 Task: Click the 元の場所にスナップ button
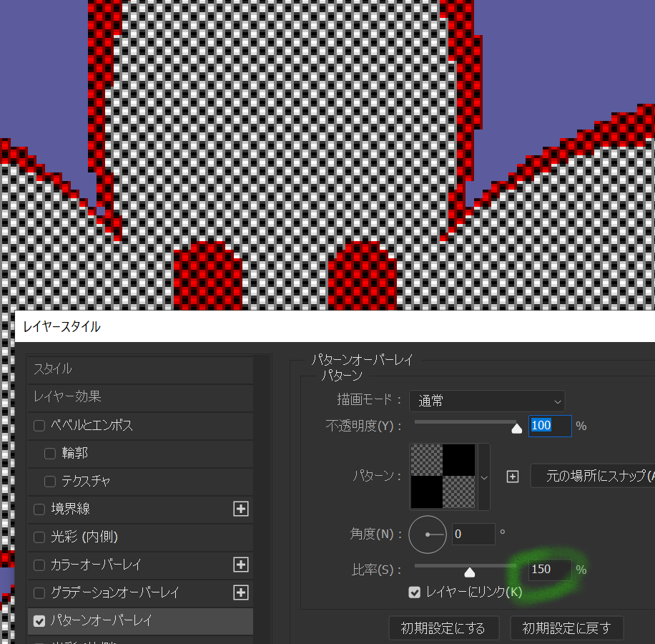click(x=595, y=476)
